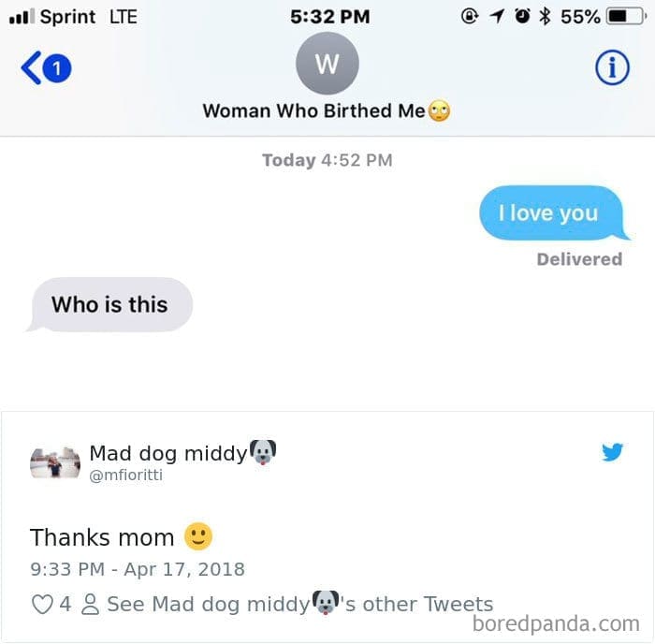The height and width of the screenshot is (644, 655).
Task: Open the @mfioritti handle link
Action: point(128,476)
